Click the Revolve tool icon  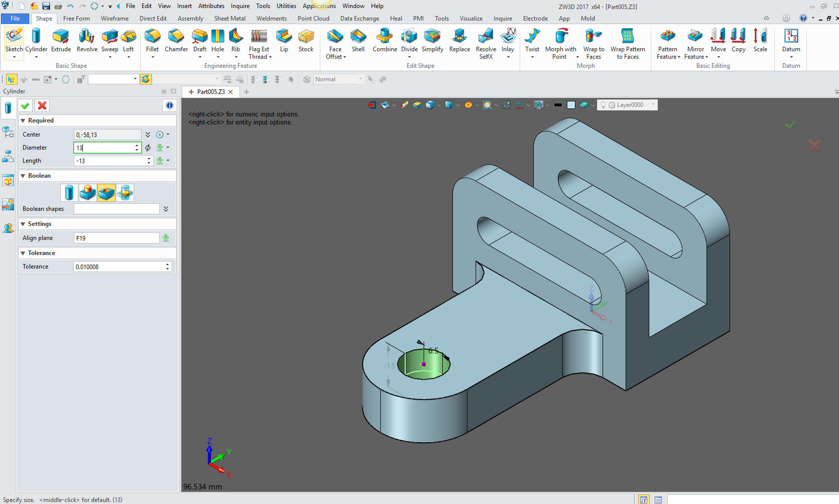(x=87, y=41)
